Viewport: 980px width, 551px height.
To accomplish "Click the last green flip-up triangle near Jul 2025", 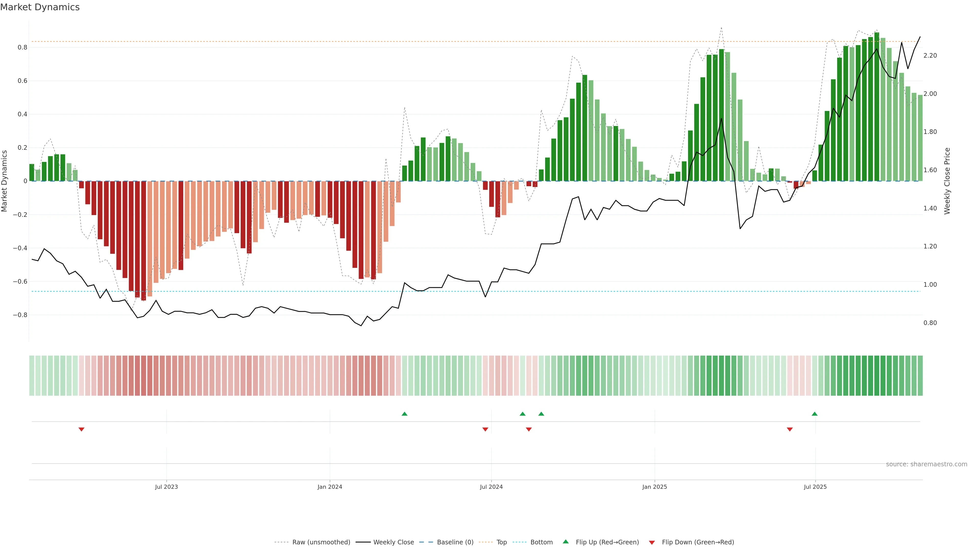I will point(815,414).
